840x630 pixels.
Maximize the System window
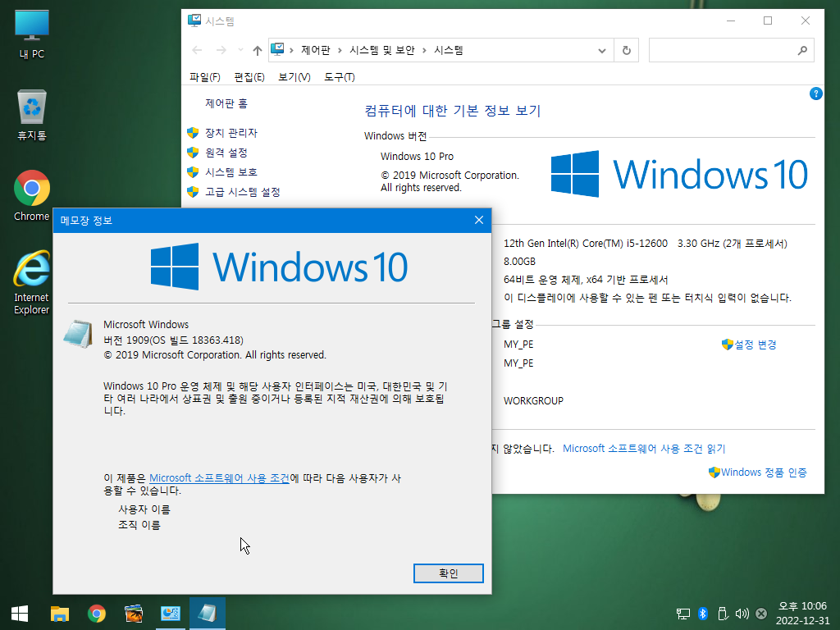coord(768,21)
